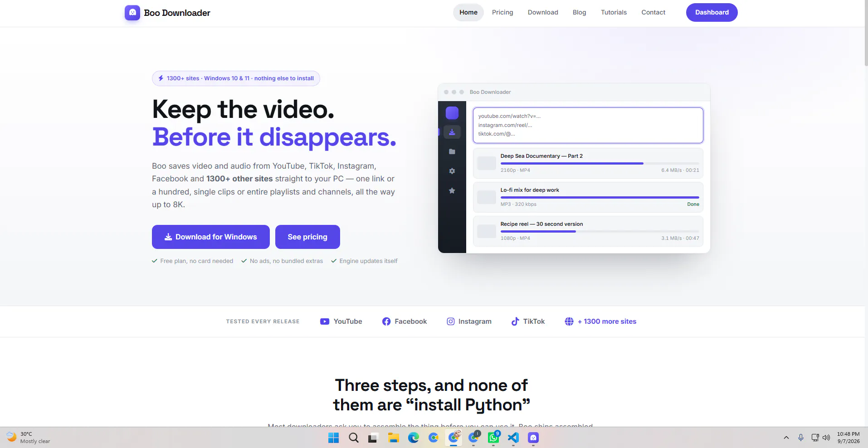Open WhatsApp from the taskbar

(x=493, y=438)
